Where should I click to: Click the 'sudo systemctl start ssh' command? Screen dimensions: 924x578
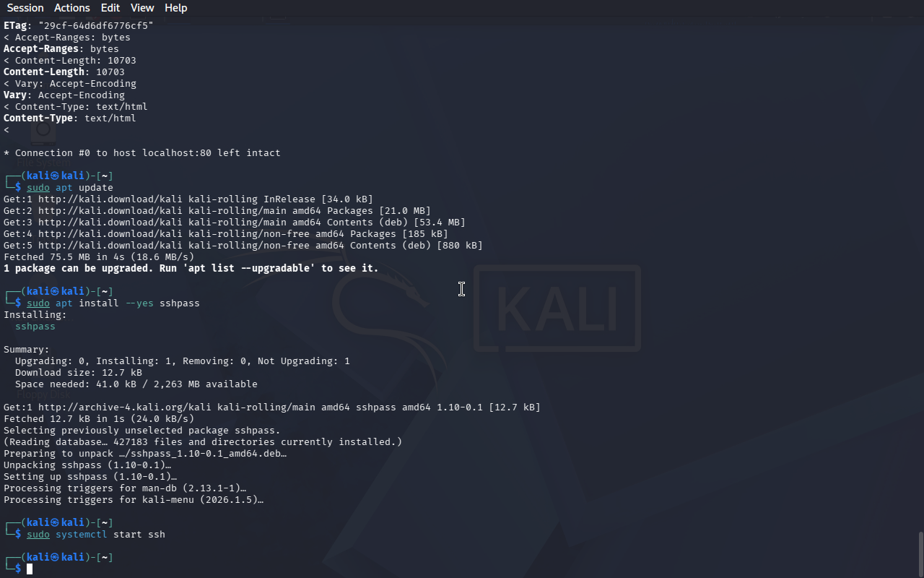(x=96, y=534)
